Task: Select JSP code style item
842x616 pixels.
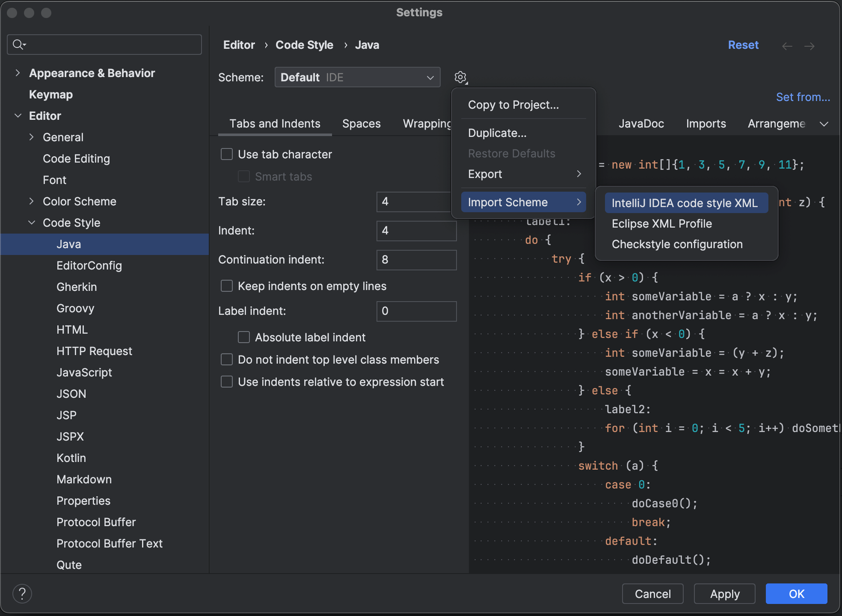Action: click(x=66, y=416)
